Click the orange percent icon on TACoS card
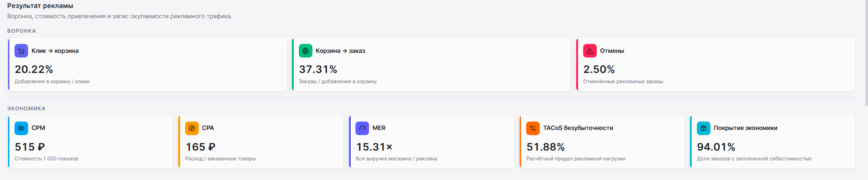The width and height of the screenshot is (868, 180). (x=533, y=128)
